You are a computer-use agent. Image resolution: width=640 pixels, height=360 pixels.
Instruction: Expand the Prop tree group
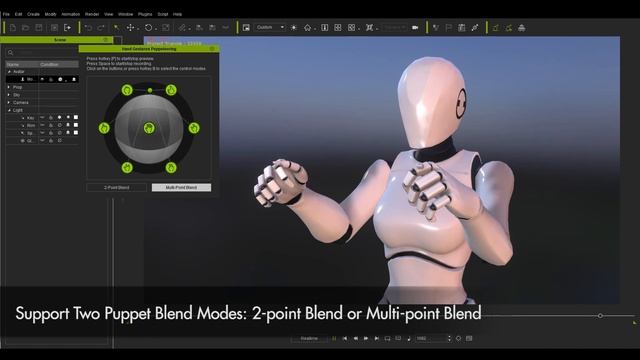(x=9, y=87)
